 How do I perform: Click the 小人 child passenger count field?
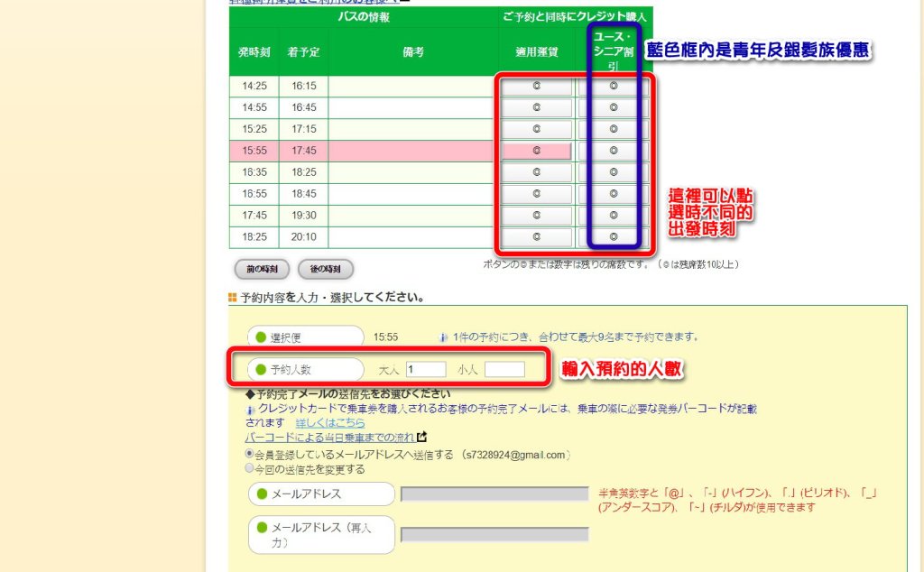click(504, 369)
